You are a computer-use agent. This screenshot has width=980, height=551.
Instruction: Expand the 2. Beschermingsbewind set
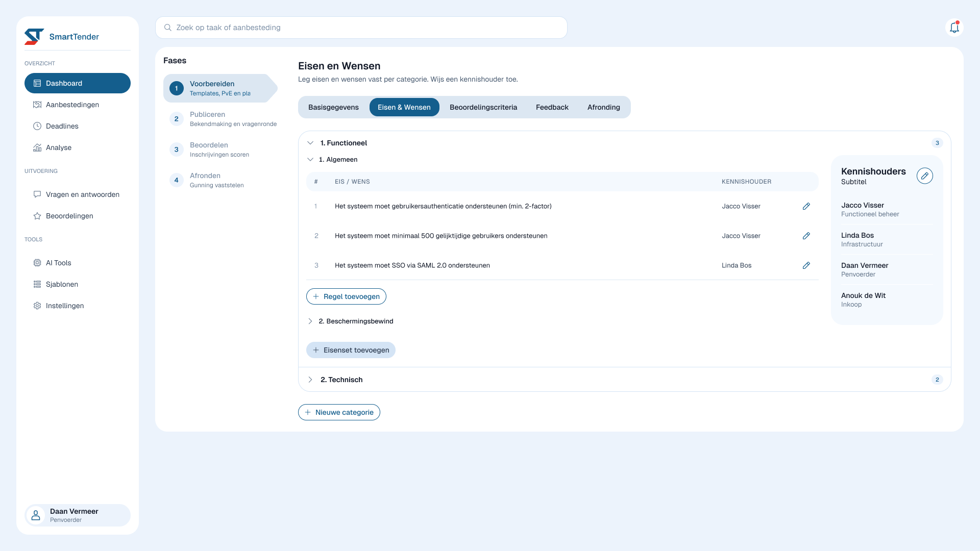tap(310, 321)
